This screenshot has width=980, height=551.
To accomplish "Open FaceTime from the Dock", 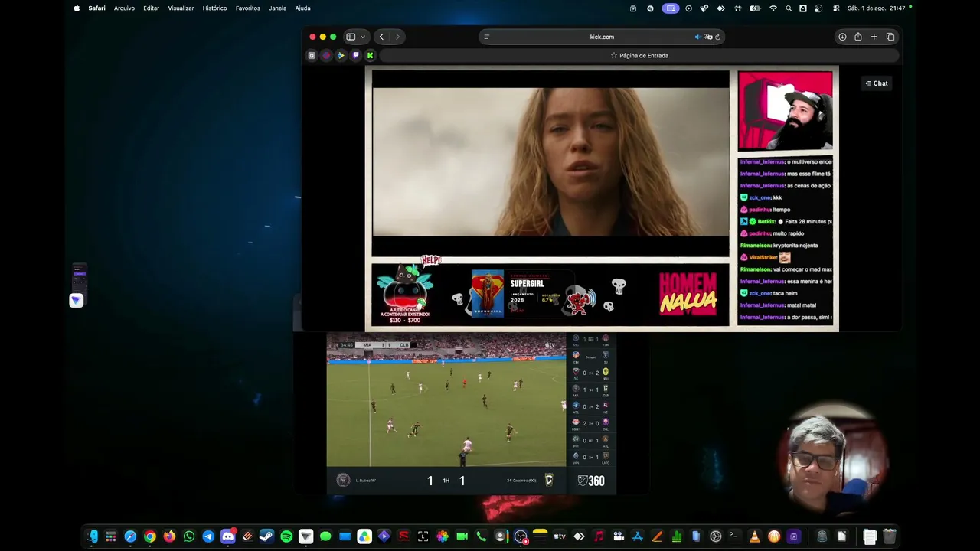I will (x=462, y=536).
